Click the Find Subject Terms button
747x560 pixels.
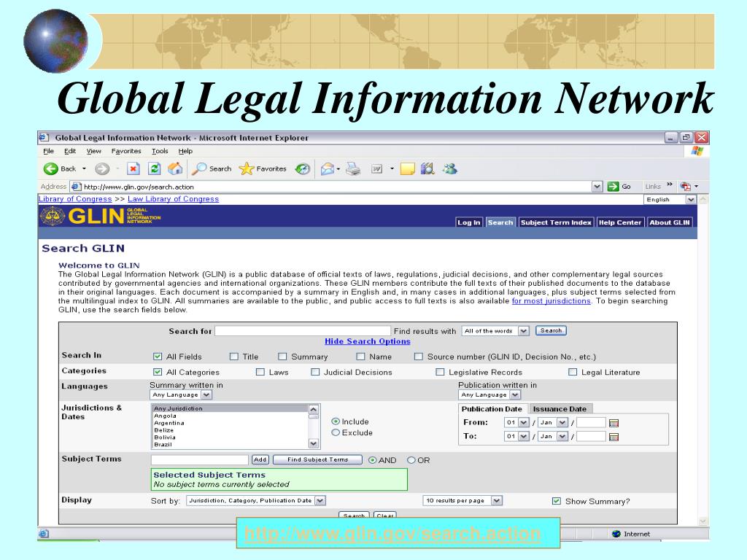coord(318,459)
